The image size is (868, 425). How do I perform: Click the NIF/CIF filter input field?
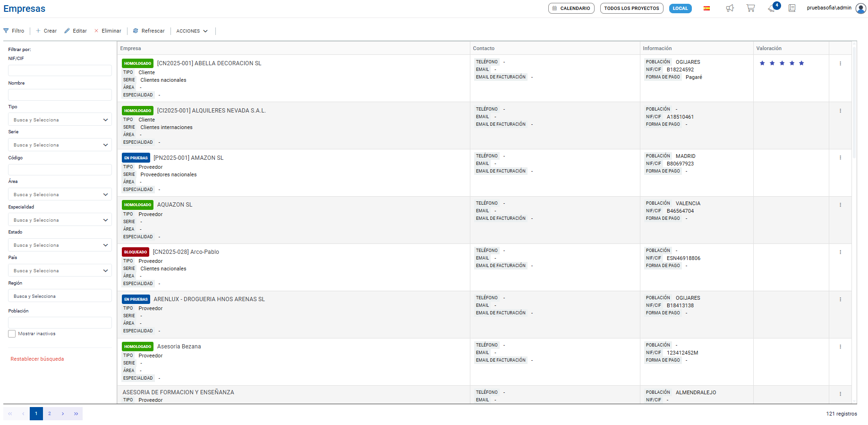click(60, 70)
